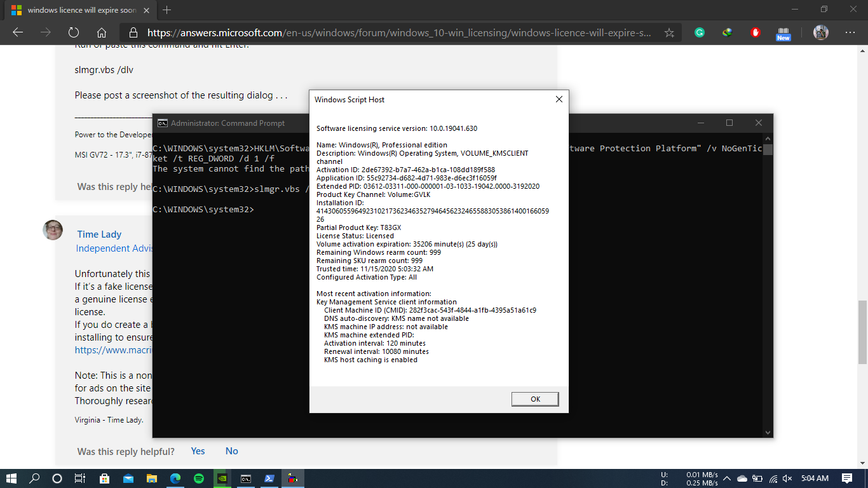Click the 'Activation interval: 120 minutes' line
This screenshot has height=488, width=868.
[x=375, y=343]
